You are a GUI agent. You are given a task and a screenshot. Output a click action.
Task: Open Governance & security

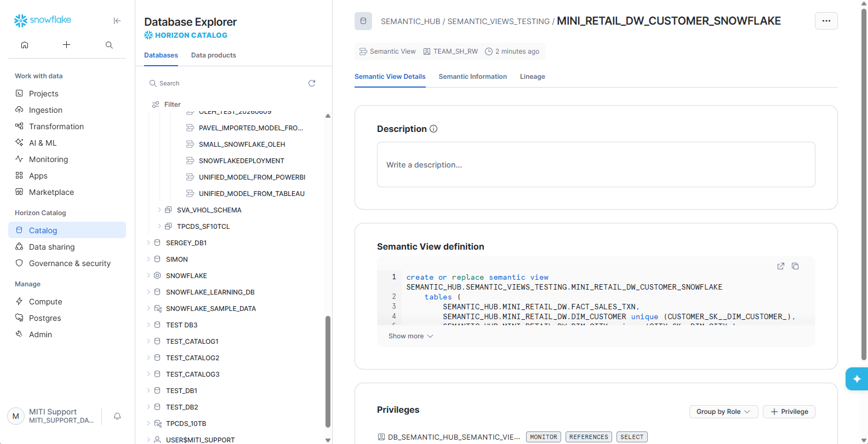(67, 263)
